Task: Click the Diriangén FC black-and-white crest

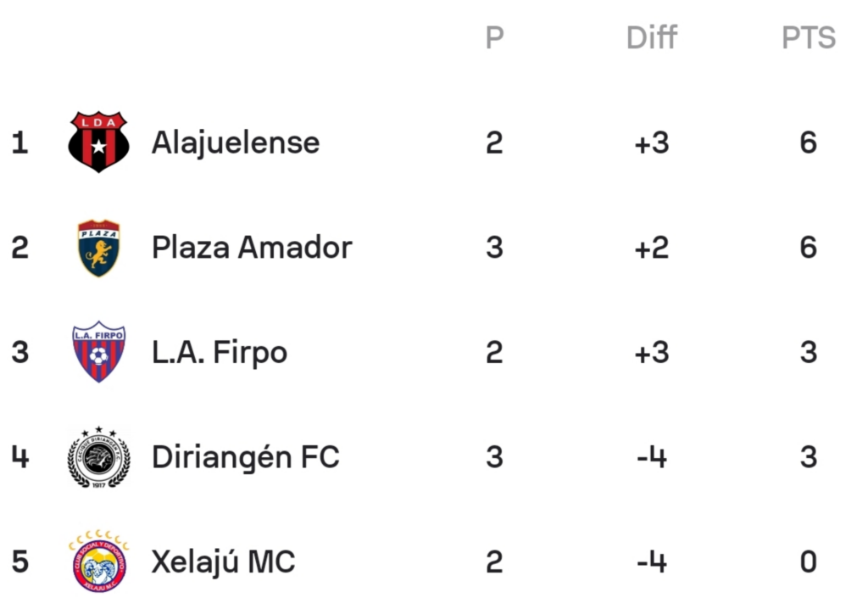Action: click(98, 456)
